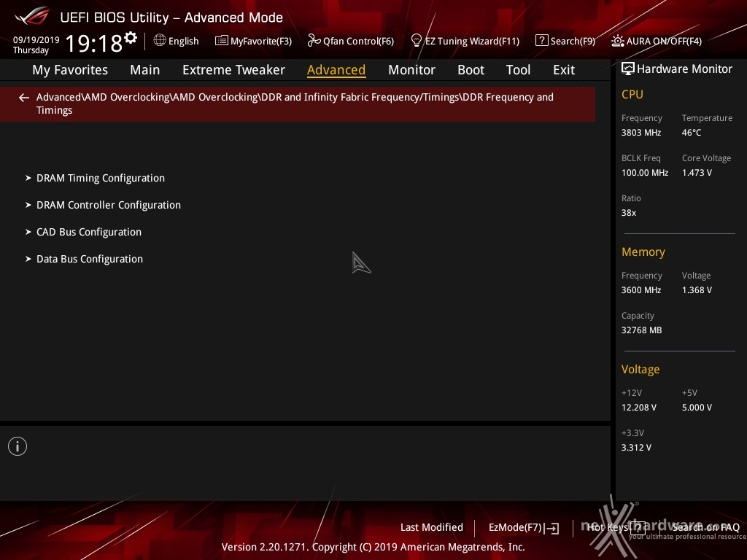Open the Extreme Tweaker tab

233,70
